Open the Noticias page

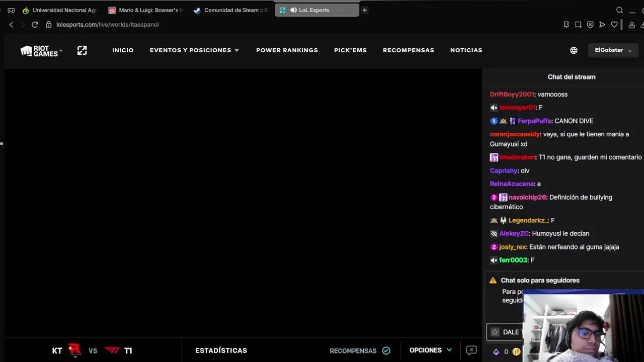[466, 50]
